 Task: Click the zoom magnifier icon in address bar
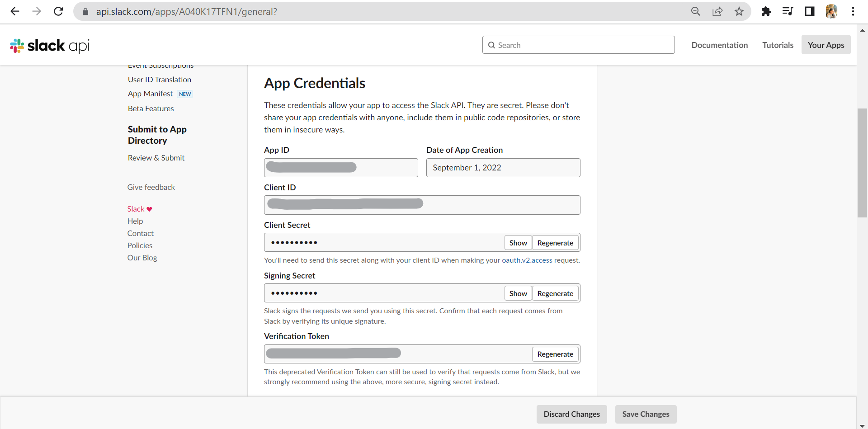[696, 11]
